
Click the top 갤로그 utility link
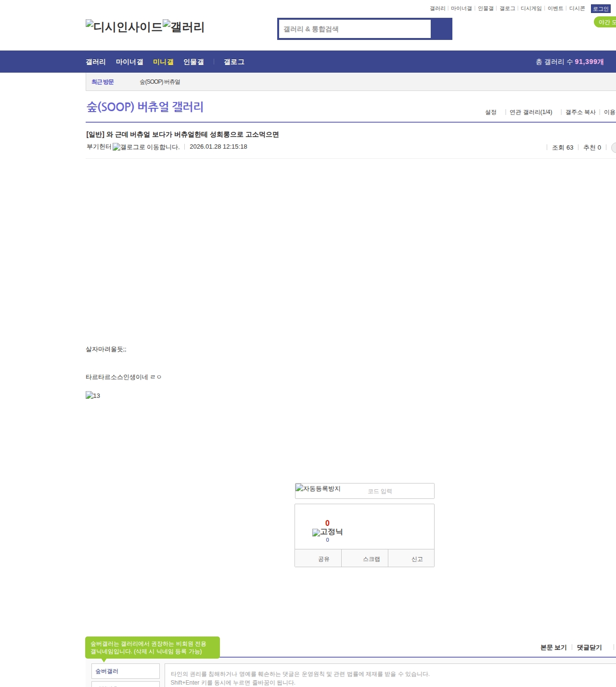tap(507, 9)
